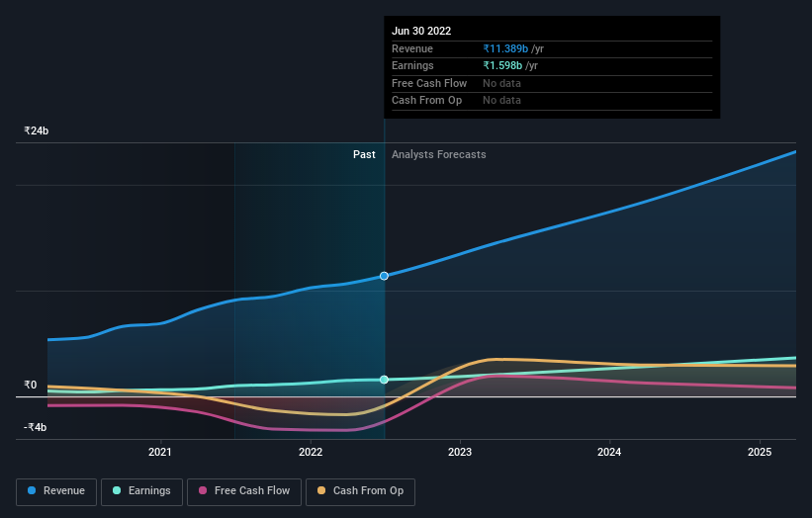Click the 2022 x-axis label
Screen dimensions: 812x518
[311, 452]
